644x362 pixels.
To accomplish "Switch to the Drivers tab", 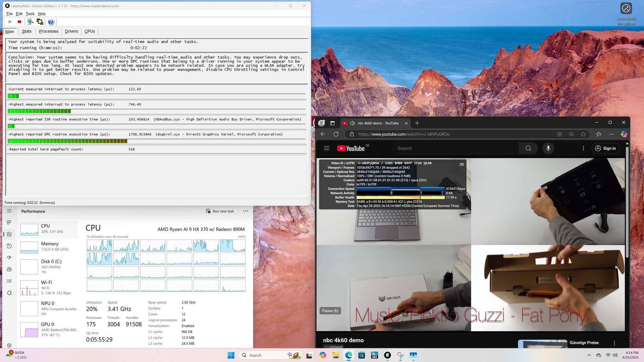I will click(71, 31).
